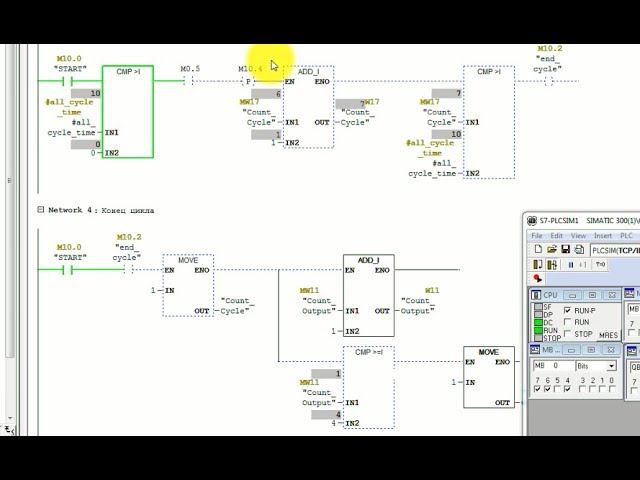Check the STOP mode checkbox
The image size is (640, 480).
tap(567, 334)
